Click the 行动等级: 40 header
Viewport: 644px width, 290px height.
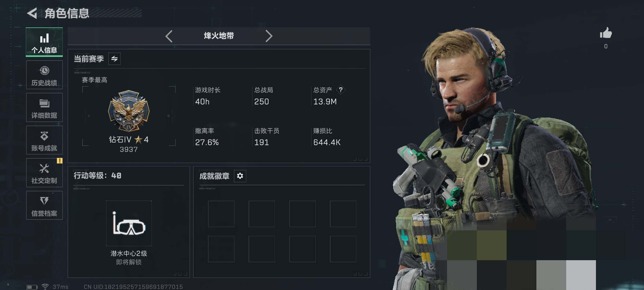97,176
